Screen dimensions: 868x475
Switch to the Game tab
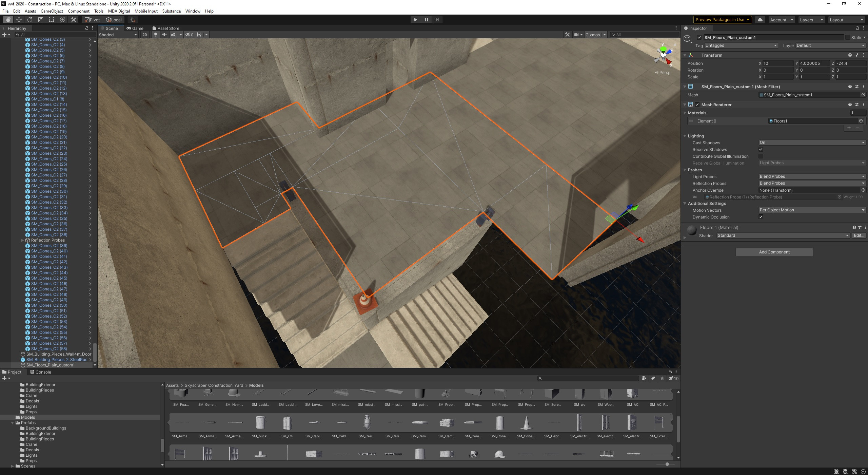(x=135, y=28)
